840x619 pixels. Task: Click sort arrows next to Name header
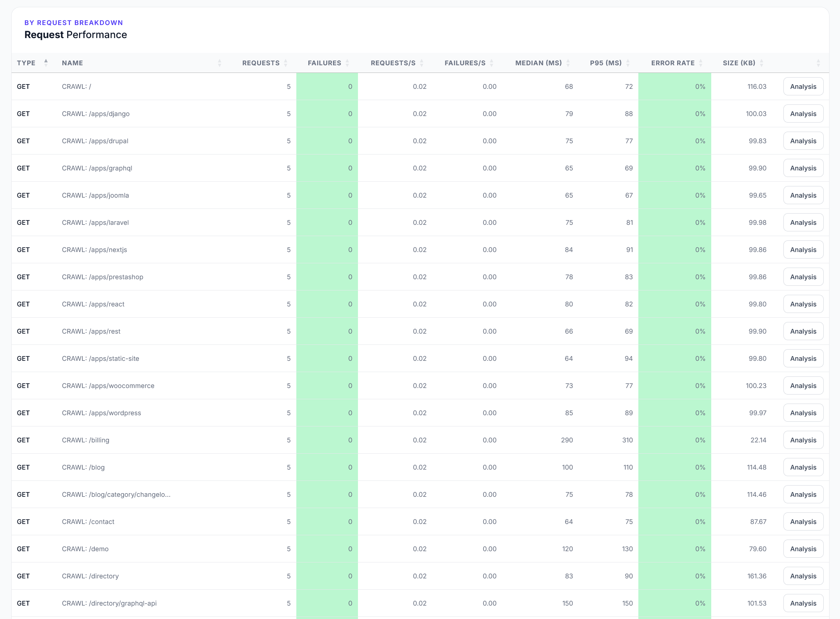(x=219, y=63)
